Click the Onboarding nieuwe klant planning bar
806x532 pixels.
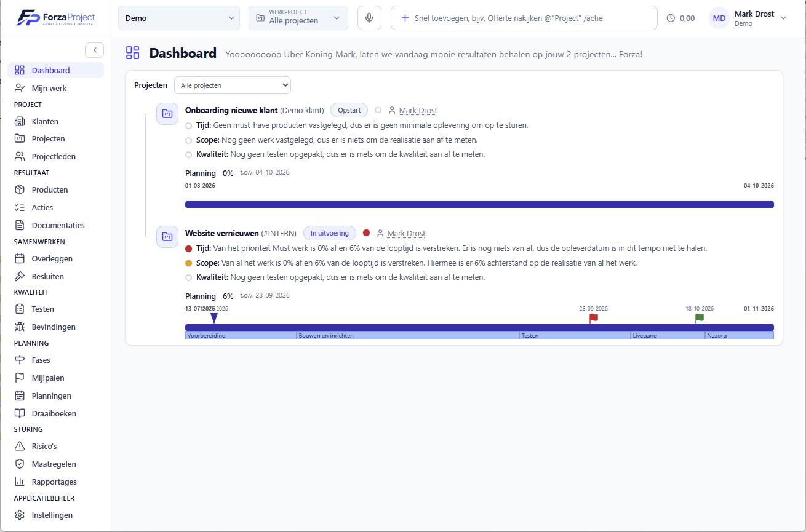pos(479,204)
